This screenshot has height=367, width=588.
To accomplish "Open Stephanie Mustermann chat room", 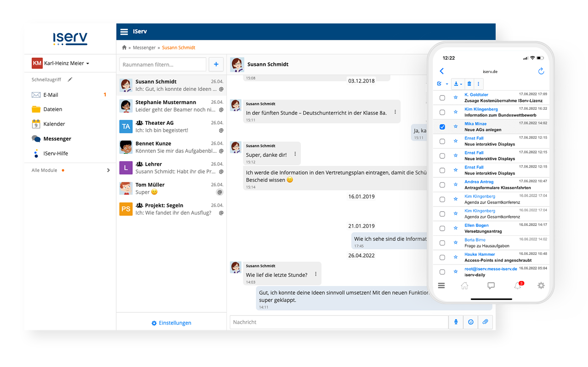I will (171, 106).
